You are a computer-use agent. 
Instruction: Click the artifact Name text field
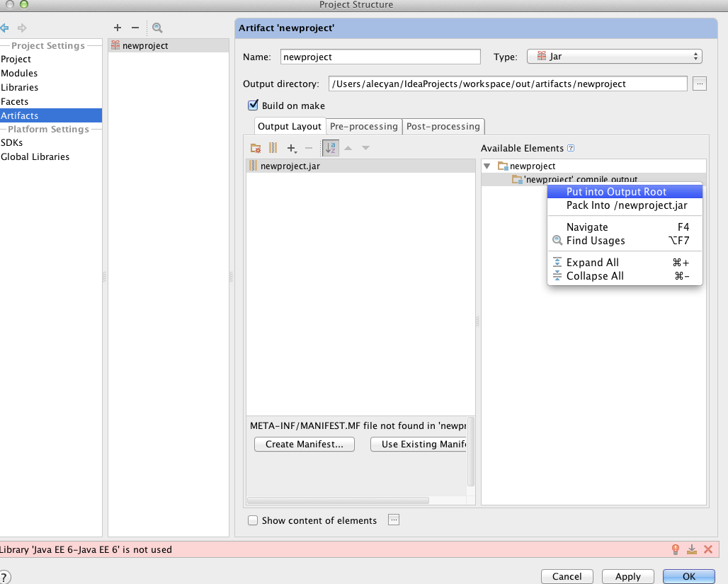click(380, 57)
